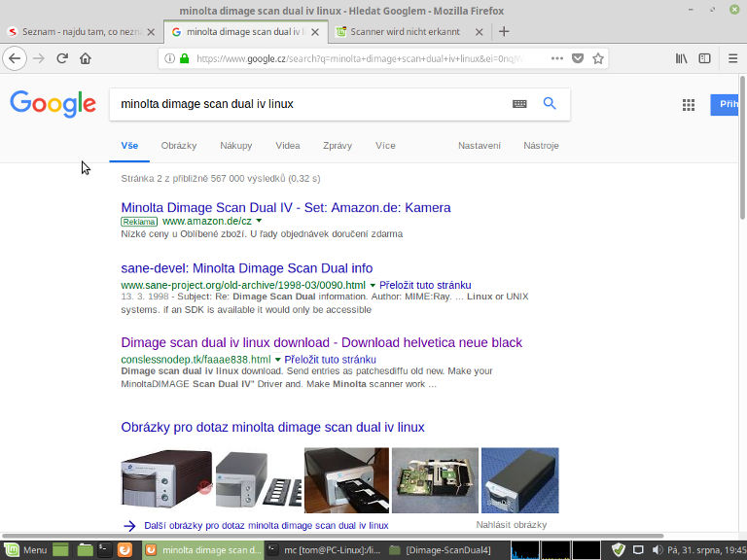Open thumbnail of scanner on wooden desk
Image resolution: width=747 pixels, height=560 pixels.
[x=346, y=480]
